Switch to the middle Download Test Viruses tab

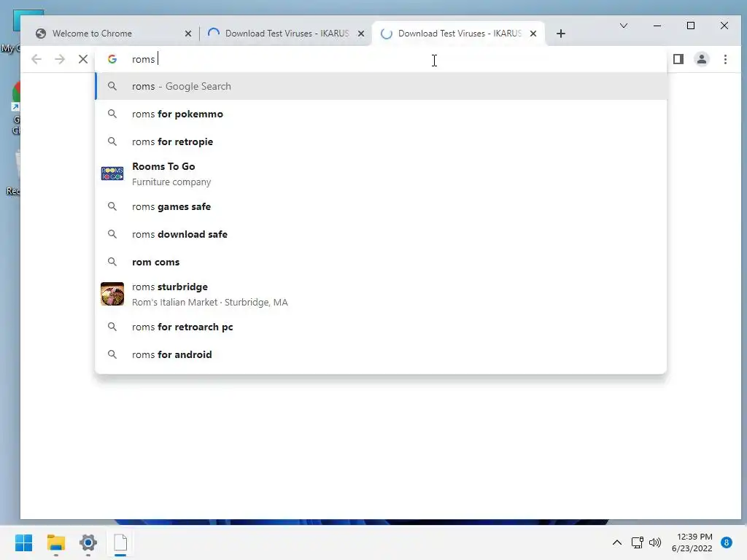pos(286,34)
